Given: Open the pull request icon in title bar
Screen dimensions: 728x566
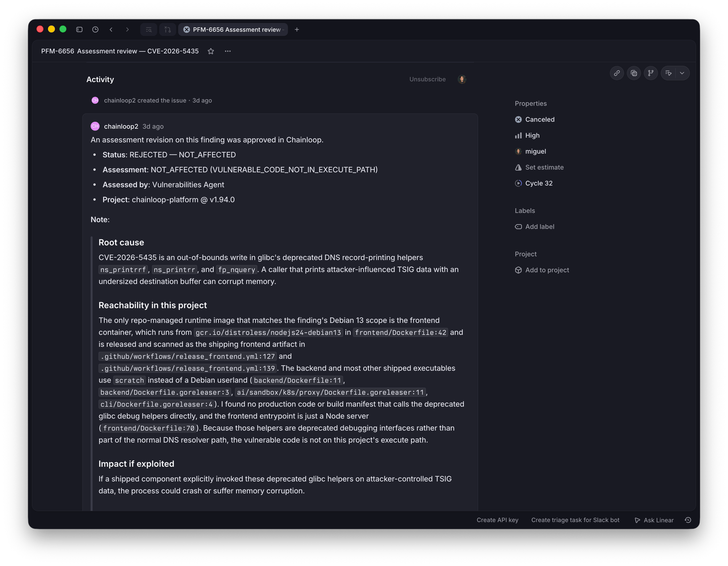Looking at the screenshot, I should pyautogui.click(x=168, y=29).
